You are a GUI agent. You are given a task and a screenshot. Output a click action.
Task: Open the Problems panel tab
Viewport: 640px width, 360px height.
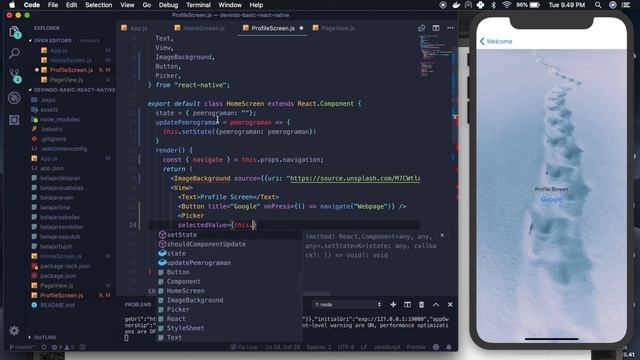[138, 304]
